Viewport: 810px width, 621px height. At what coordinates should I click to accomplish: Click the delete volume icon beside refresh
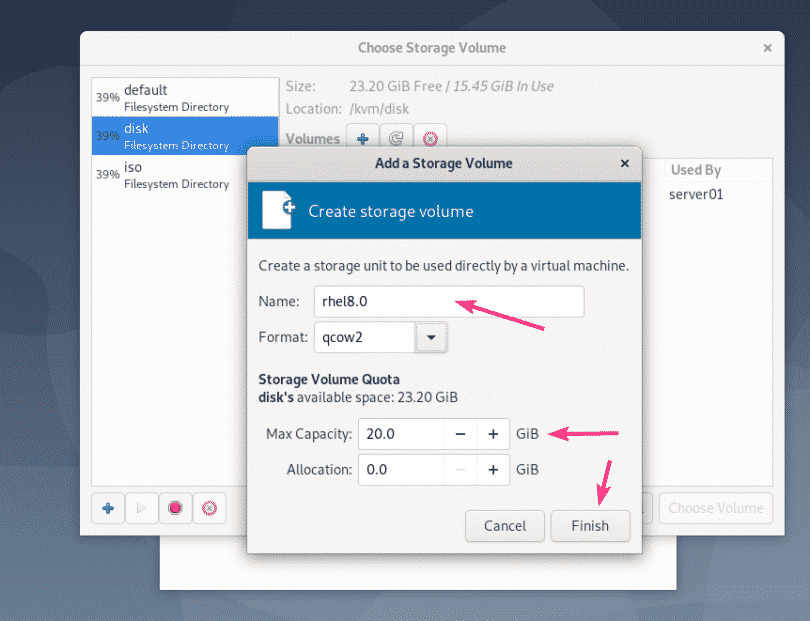pyautogui.click(x=429, y=138)
